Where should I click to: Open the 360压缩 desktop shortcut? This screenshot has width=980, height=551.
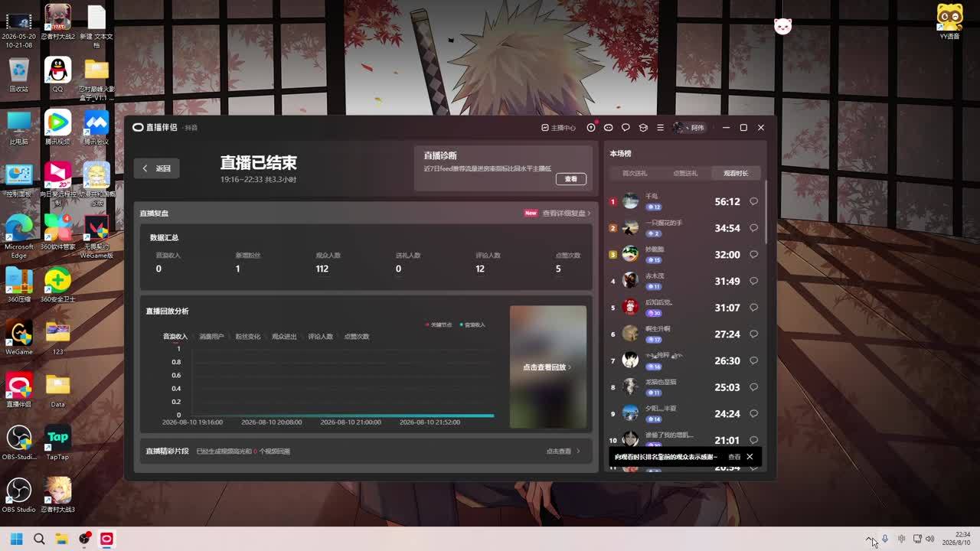tap(19, 285)
